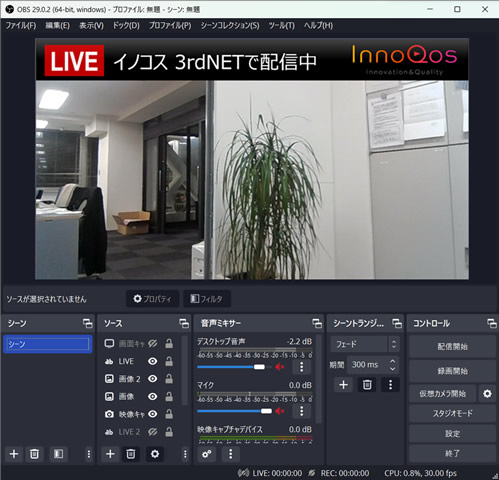Open Scenes panel three-dot menu
The width and height of the screenshot is (499, 480).
(89, 454)
